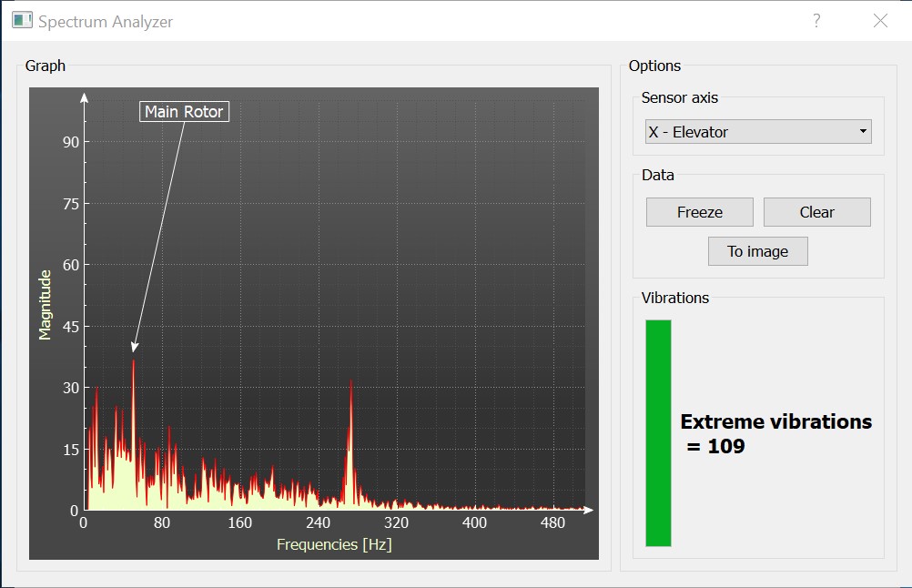The width and height of the screenshot is (912, 588).
Task: Open the Sensor axis X - Elevator dropdown
Action: pyautogui.click(x=757, y=132)
